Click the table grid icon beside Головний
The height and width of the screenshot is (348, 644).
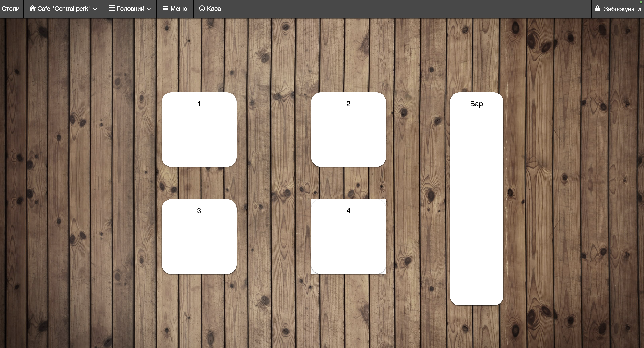tap(112, 8)
